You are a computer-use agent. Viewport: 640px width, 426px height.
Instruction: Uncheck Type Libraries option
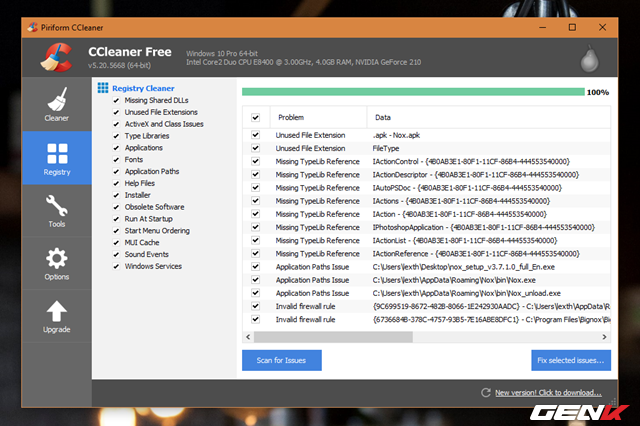tap(116, 136)
